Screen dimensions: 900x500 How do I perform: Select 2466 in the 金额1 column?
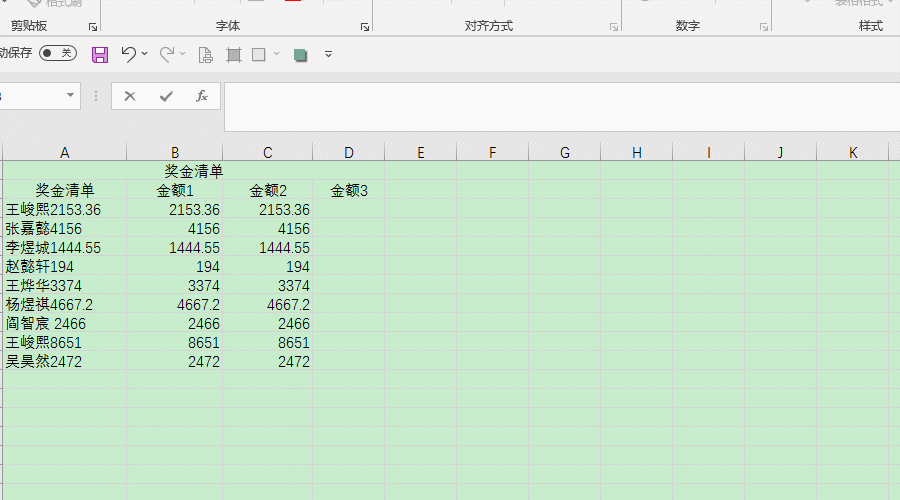[174, 323]
